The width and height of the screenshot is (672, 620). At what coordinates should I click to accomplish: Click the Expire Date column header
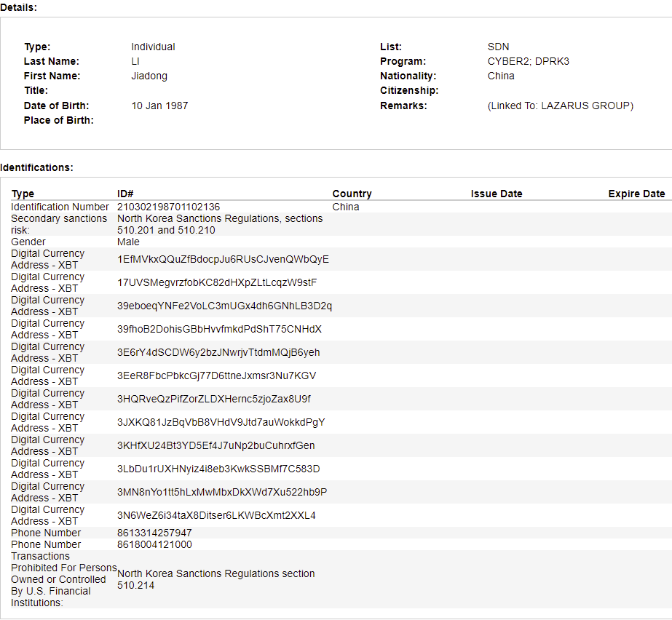click(636, 194)
